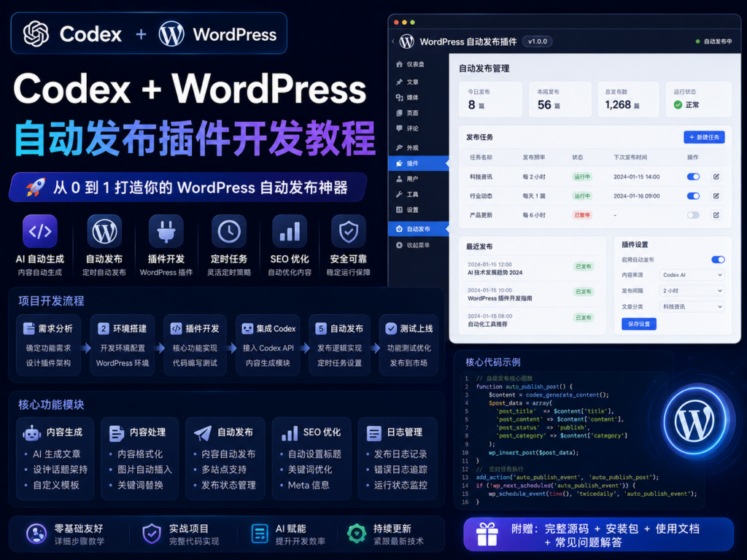Image resolution: width=747 pixels, height=560 pixels.
Task: Click the WordPress logo in plugin window title
Action: (x=406, y=42)
